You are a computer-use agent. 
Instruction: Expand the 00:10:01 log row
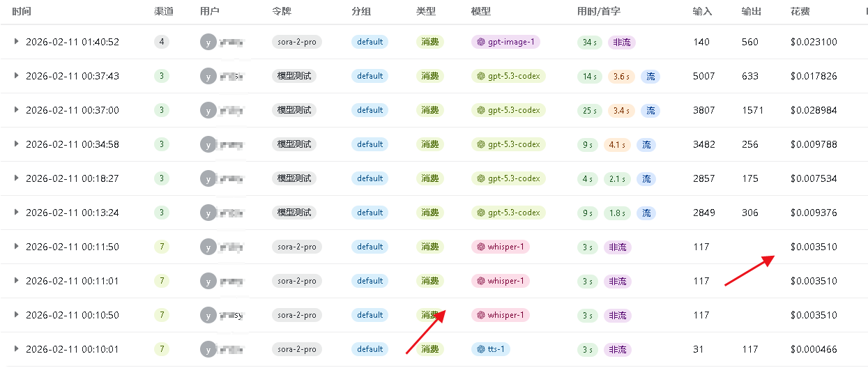[x=17, y=349]
